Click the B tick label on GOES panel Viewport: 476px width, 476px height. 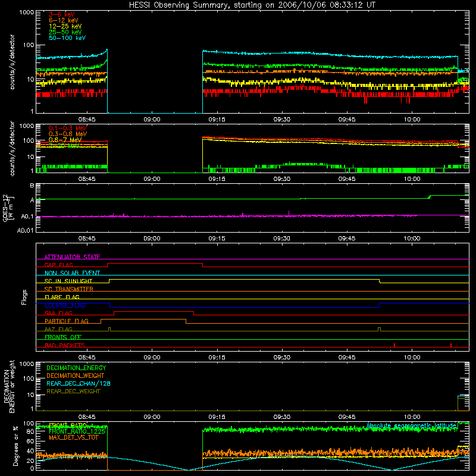click(32, 185)
